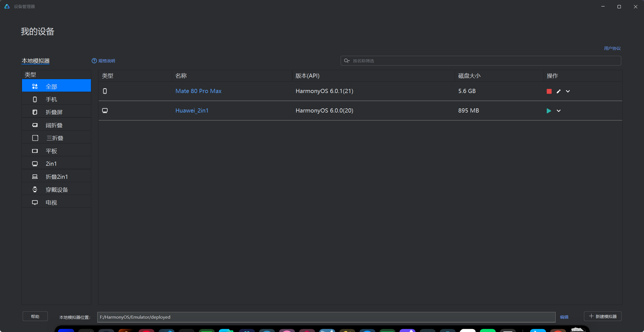This screenshot has height=332, width=644.
Task: Focus the 按名称筛选 search field
Action: [481, 61]
